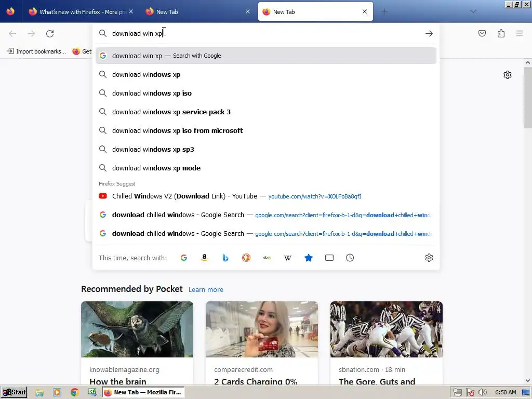Open a new tab with plus button
Viewport: 532px width, 399px height.
pos(384,12)
